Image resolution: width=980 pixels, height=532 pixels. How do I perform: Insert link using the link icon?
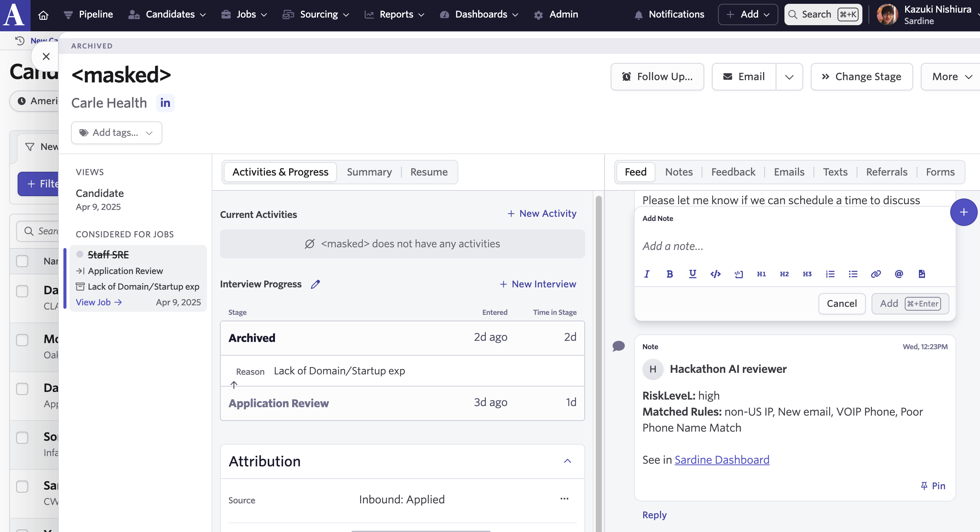tap(876, 274)
